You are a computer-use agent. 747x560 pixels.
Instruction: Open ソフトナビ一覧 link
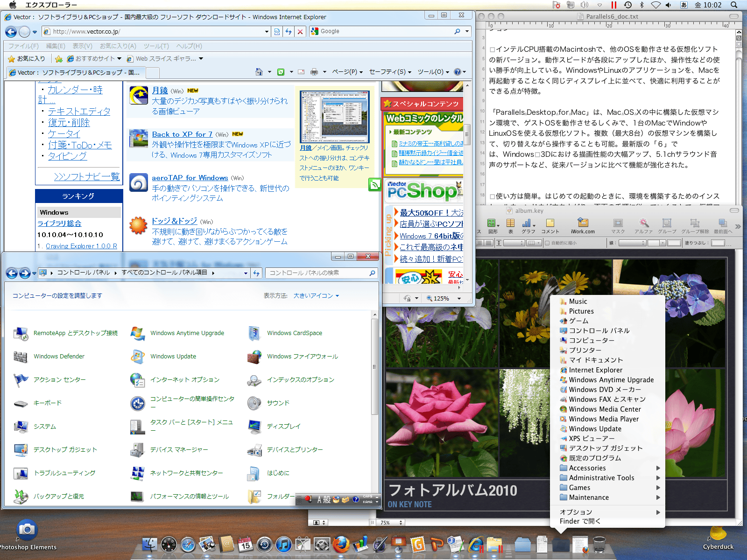click(x=87, y=176)
